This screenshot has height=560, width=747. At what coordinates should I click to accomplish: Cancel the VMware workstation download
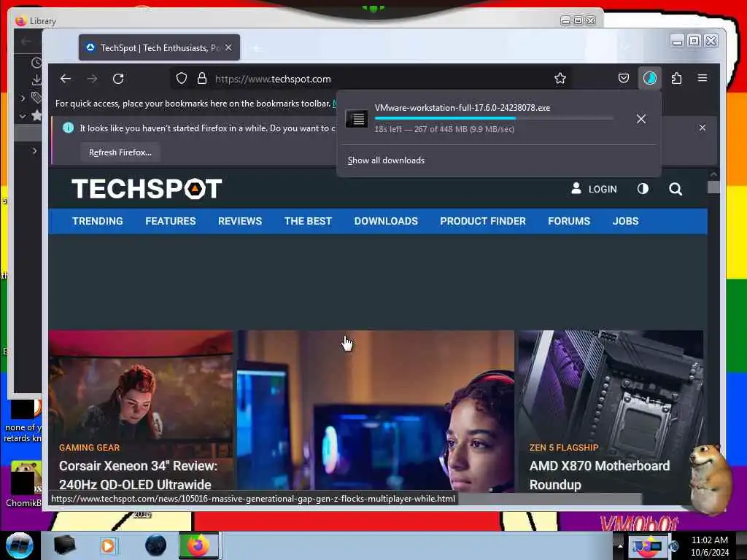641,119
